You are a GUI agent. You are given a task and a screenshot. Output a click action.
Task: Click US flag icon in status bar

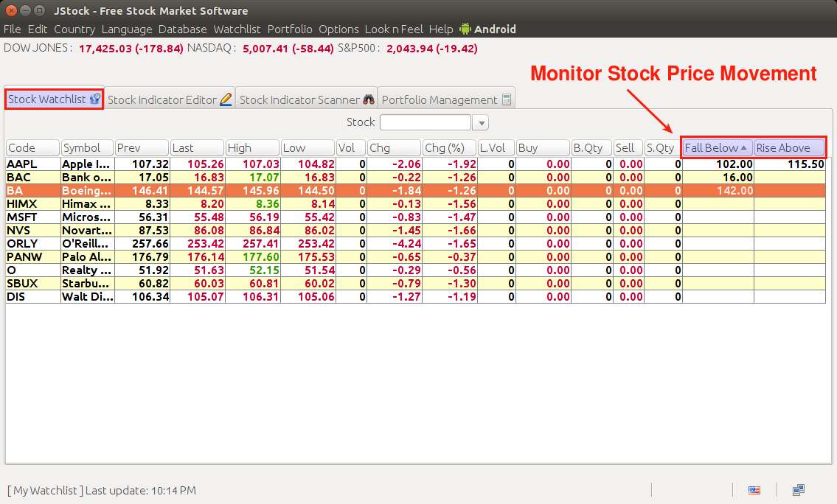754,490
